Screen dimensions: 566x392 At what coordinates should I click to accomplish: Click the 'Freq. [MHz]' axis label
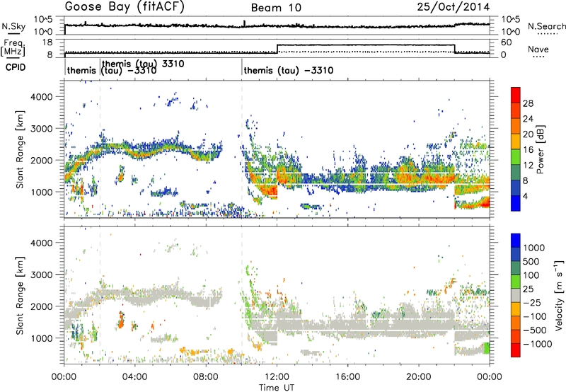pos(13,47)
